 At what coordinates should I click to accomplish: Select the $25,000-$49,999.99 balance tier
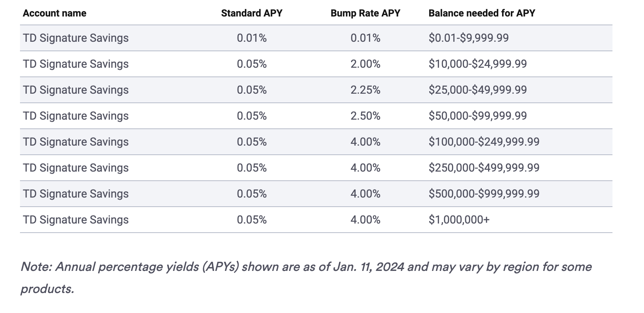(478, 90)
